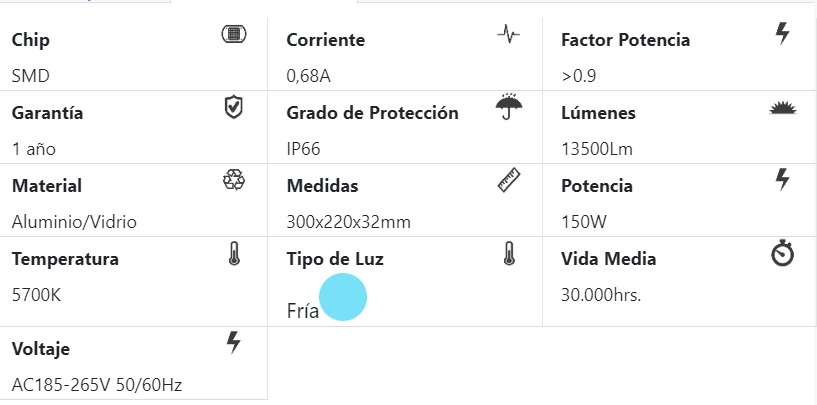Screen dimensions: 817x405
Task: Click the Fría light type value
Action: tap(302, 310)
